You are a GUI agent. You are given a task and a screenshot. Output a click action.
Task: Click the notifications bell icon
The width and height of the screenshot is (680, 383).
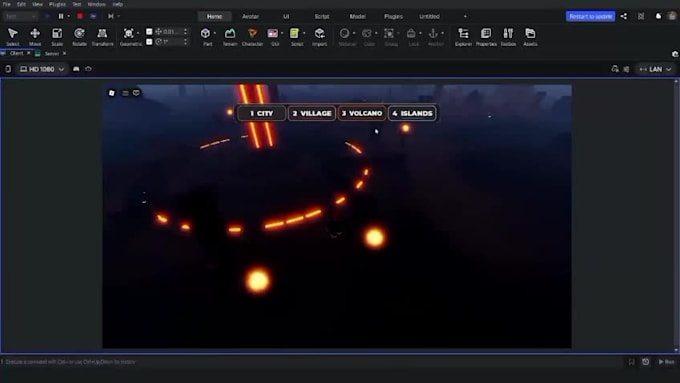[658, 16]
